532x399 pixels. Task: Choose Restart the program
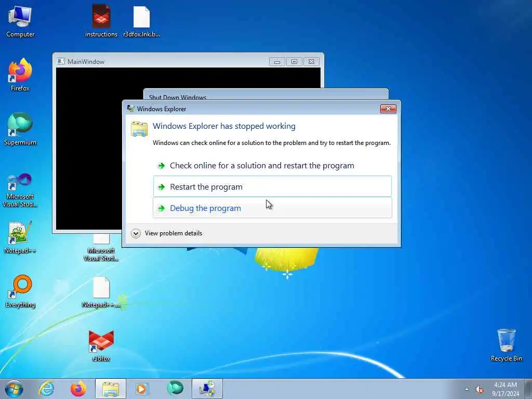point(272,187)
